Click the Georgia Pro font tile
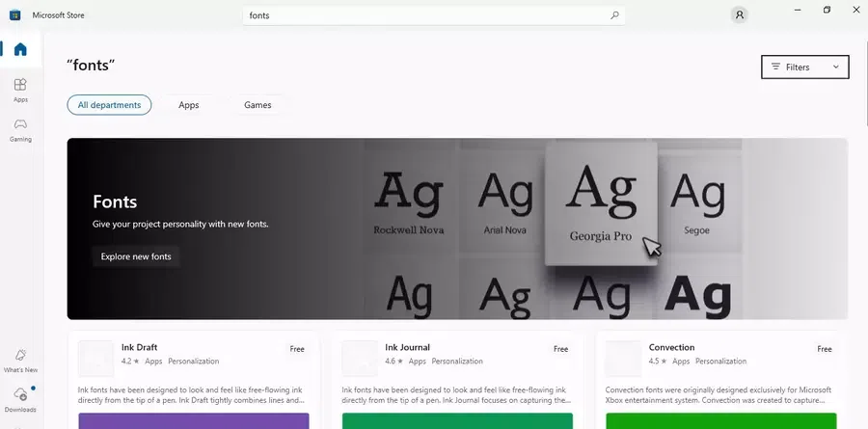Viewport: 868px width, 429px height. [x=601, y=203]
